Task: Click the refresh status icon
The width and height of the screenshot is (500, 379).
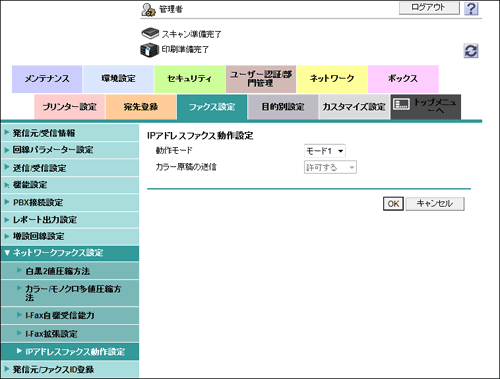Action: point(471,51)
